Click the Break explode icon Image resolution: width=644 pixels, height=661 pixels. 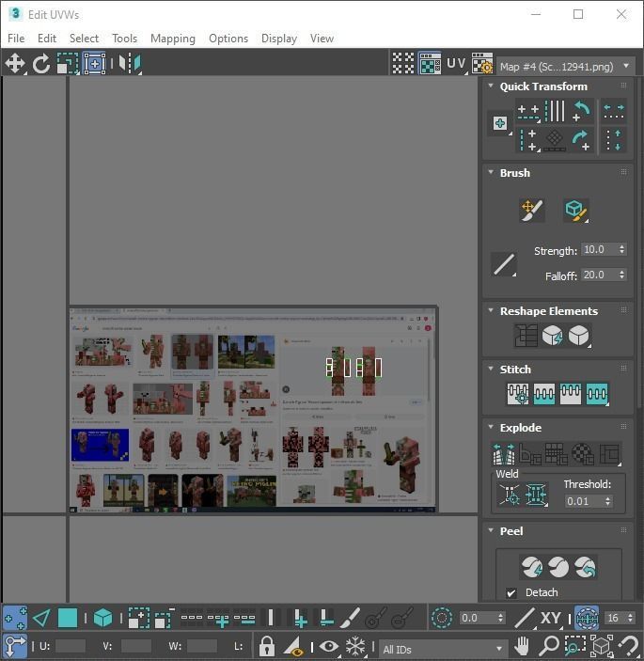(x=504, y=453)
